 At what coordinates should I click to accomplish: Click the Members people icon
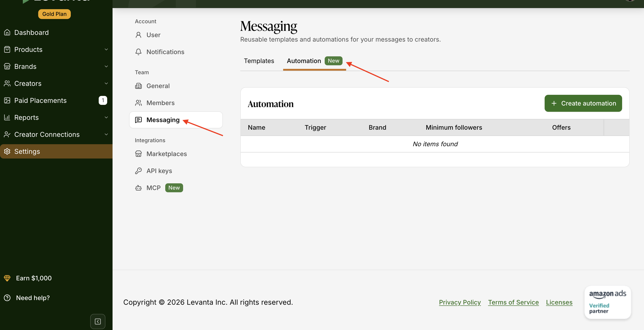tap(138, 103)
